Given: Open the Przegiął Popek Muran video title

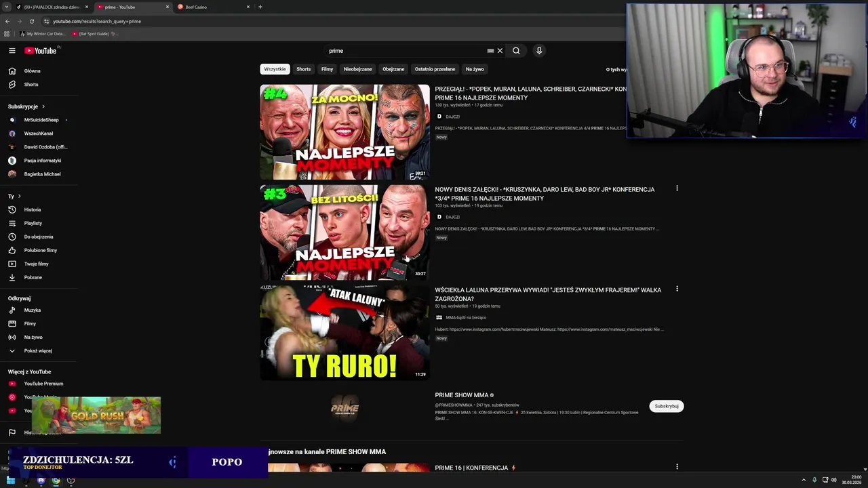Looking at the screenshot, I should (x=530, y=94).
